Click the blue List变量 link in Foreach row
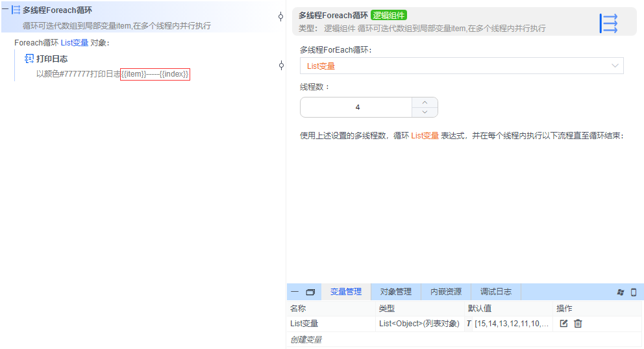644x349 pixels. pos(75,43)
